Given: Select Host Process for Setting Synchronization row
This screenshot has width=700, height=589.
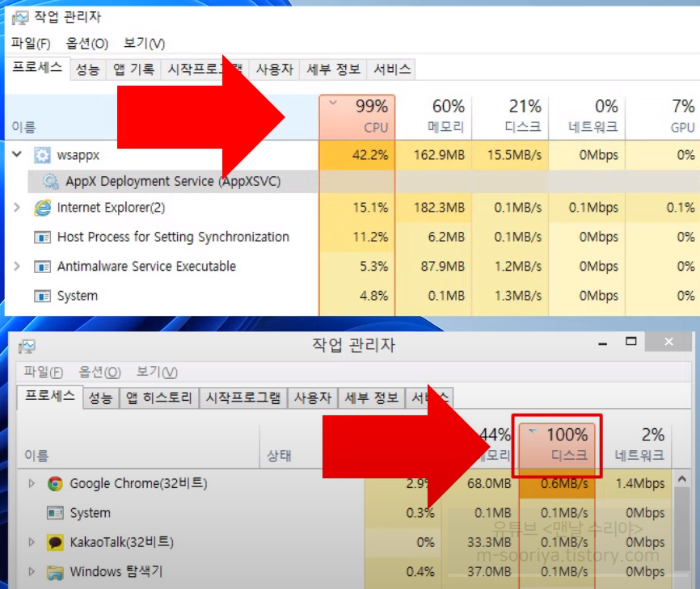Looking at the screenshot, I should [x=173, y=237].
